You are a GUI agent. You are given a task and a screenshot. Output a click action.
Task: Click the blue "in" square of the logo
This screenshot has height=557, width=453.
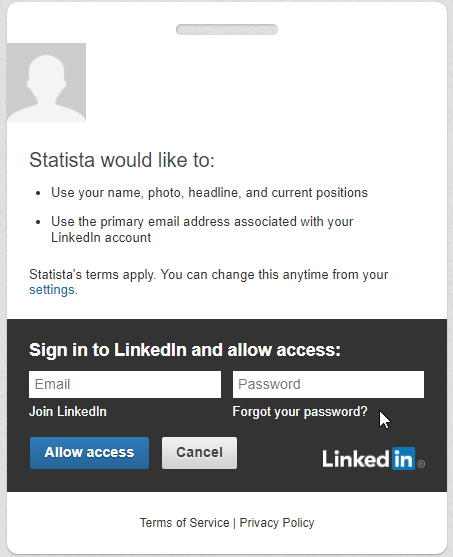[x=403, y=459]
